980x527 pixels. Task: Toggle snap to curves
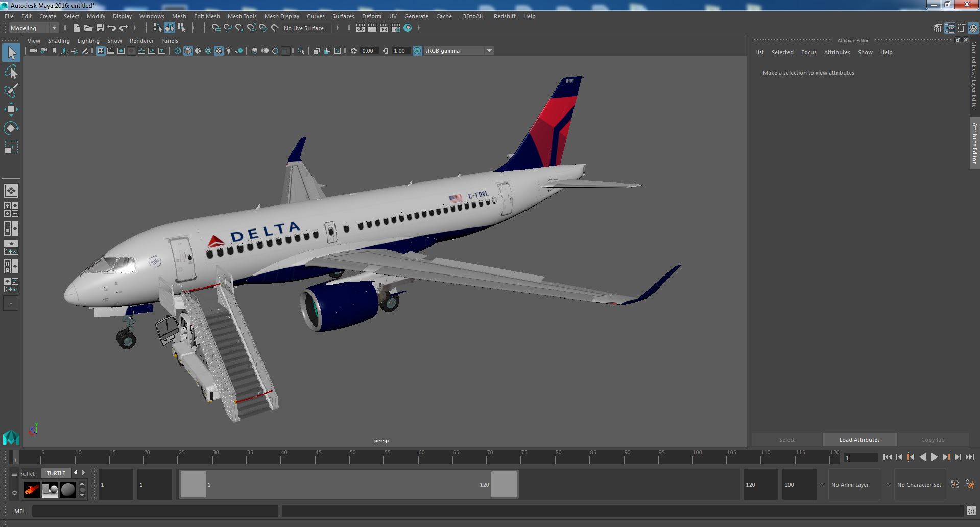pyautogui.click(x=228, y=28)
